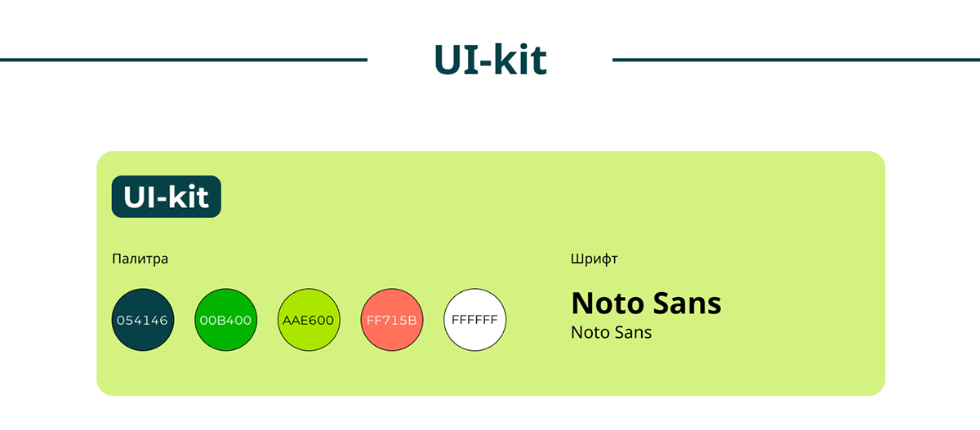This screenshot has width=980, height=430.
Task: Click the word Noto in bold sample
Action: point(605,304)
